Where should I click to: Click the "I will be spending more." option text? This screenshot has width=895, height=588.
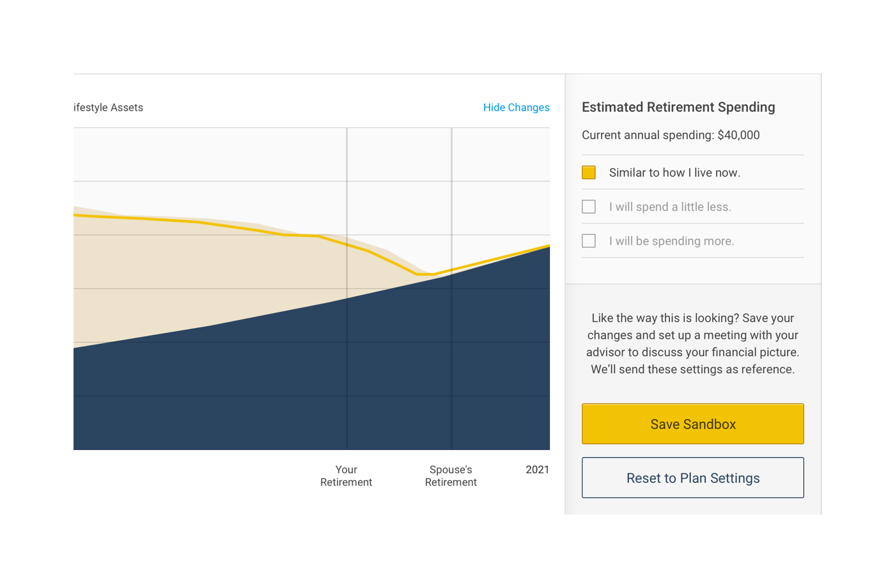pyautogui.click(x=671, y=241)
